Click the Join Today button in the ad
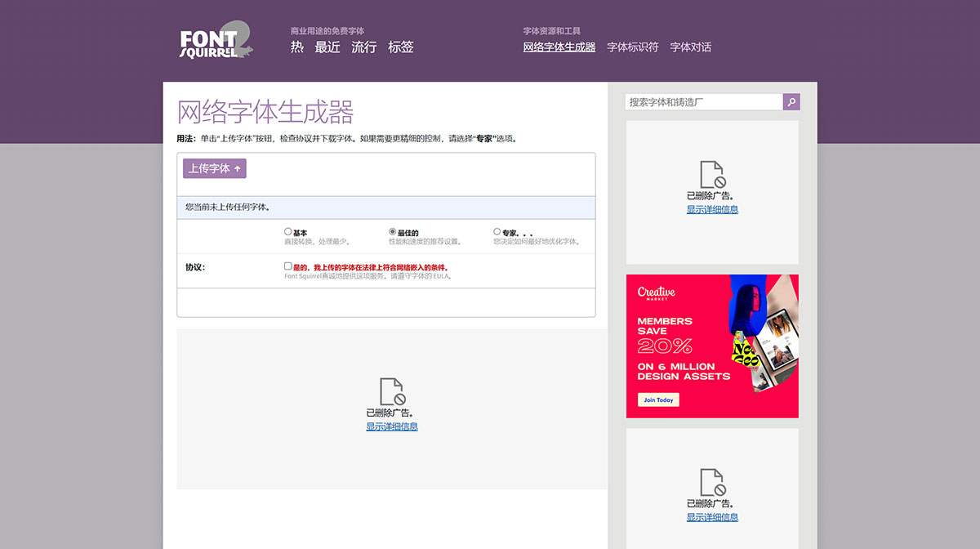This screenshot has width=980, height=549. [x=657, y=399]
